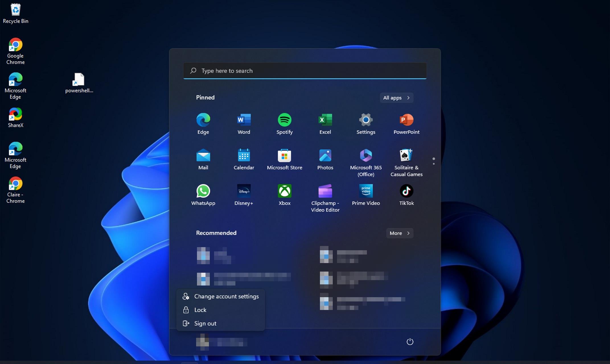Select ShareX desktop shortcut
610x364 pixels.
pyautogui.click(x=15, y=117)
